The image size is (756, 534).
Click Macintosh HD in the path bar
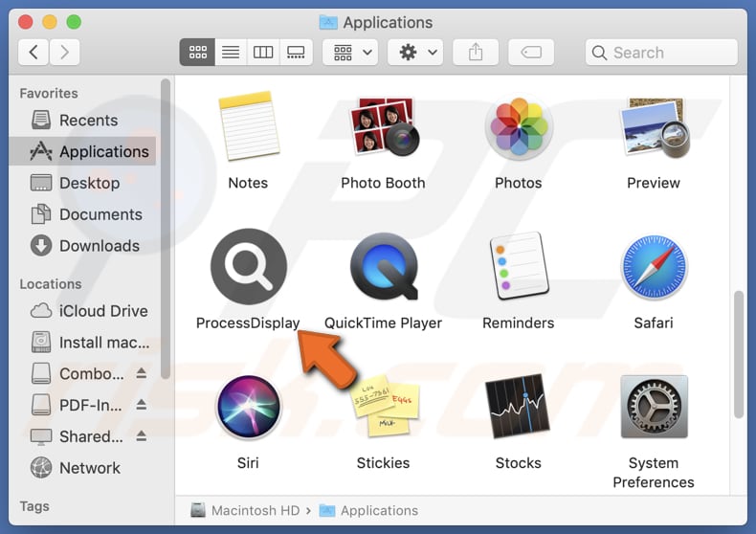(x=246, y=510)
